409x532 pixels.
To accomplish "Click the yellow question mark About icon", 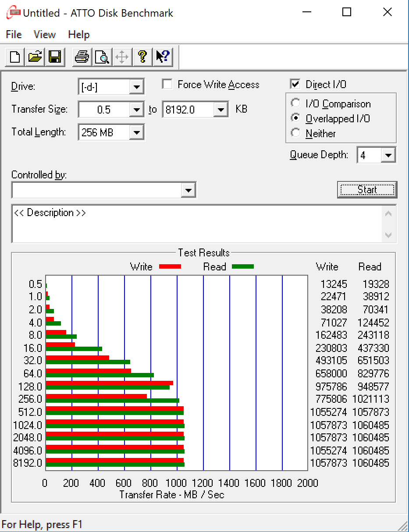I will [x=142, y=57].
